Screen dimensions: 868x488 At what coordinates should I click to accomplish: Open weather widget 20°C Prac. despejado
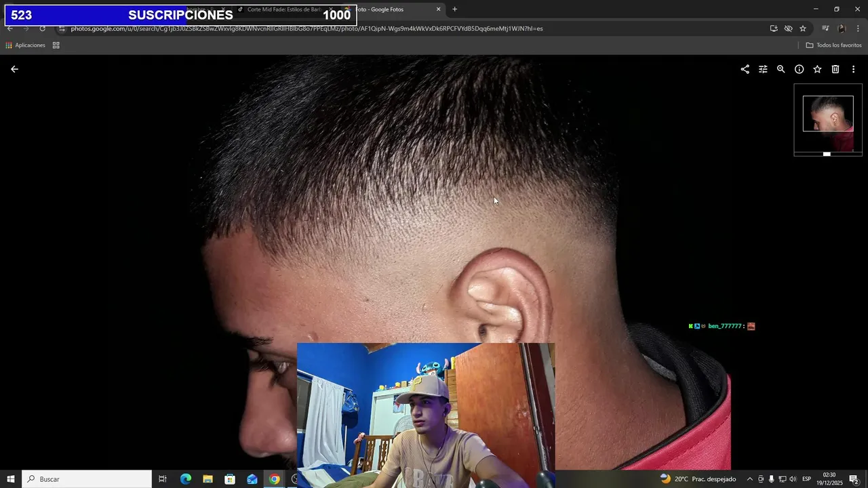point(698,479)
